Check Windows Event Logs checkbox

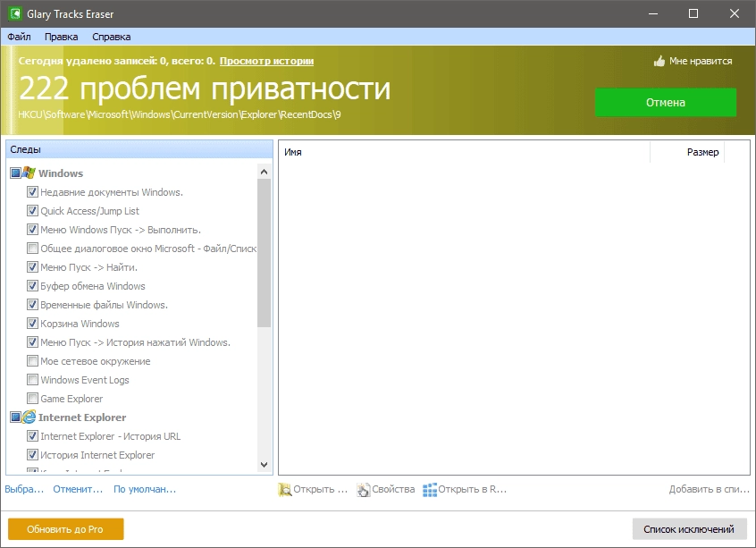point(32,380)
